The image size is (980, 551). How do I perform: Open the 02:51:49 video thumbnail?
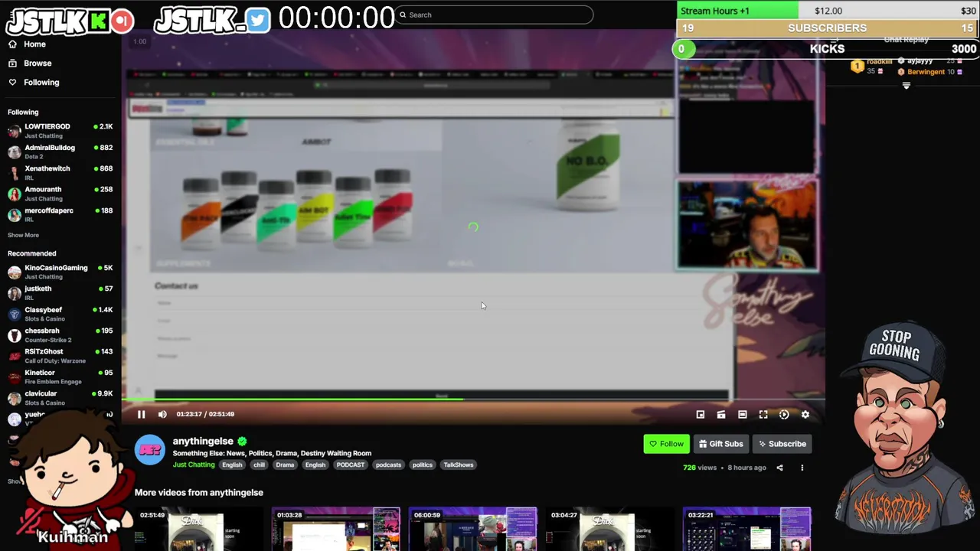tap(198, 529)
